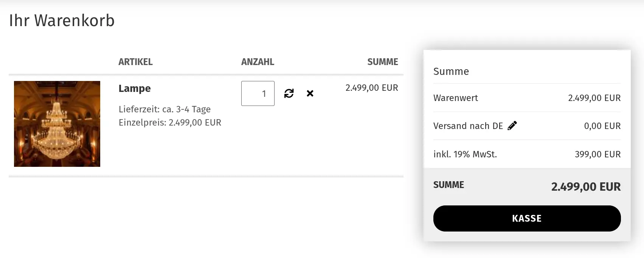The image size is (644, 258).
Task: Open the Lampe product link
Action: tap(135, 89)
